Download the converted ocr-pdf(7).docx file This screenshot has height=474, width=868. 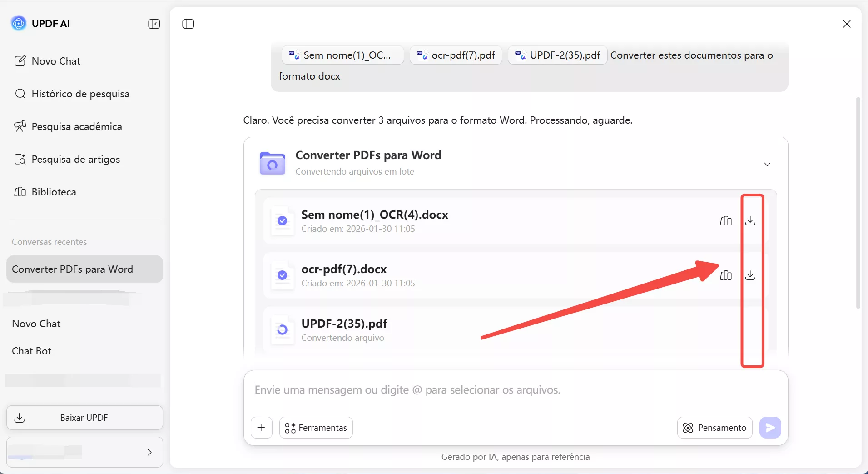(x=751, y=275)
